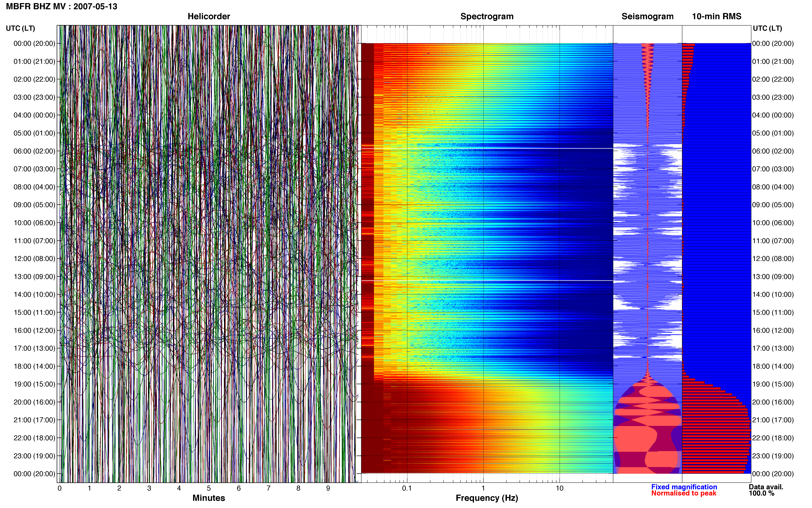This screenshot has height=508, width=812.
Task: Click the blue 'Fixed magnification' legend text
Action: point(684,487)
